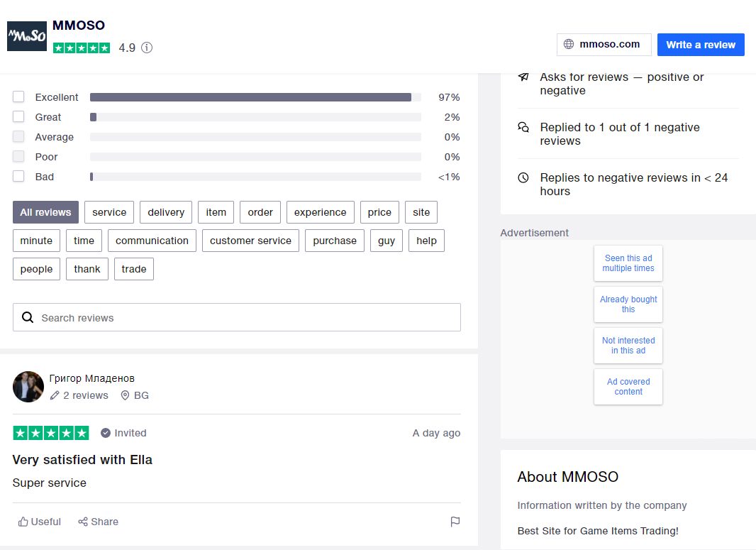
Task: Mark review as Useful with thumbs-up
Action: pos(40,522)
